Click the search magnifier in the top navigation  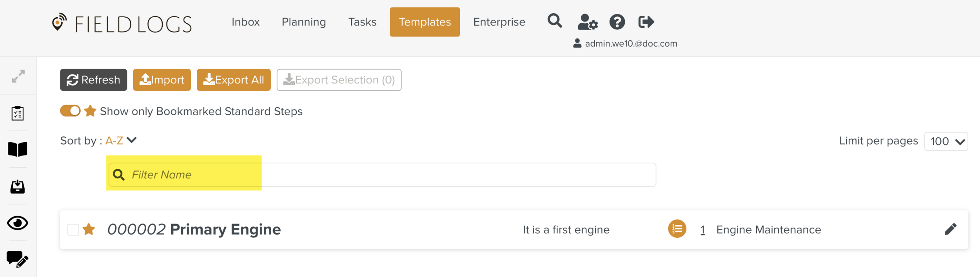click(x=554, y=21)
